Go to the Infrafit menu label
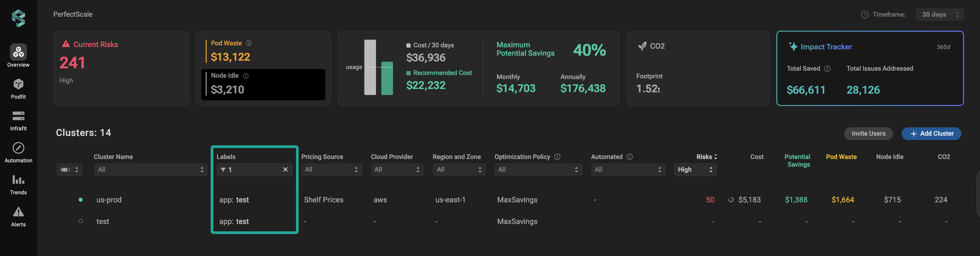 pyautogui.click(x=18, y=129)
